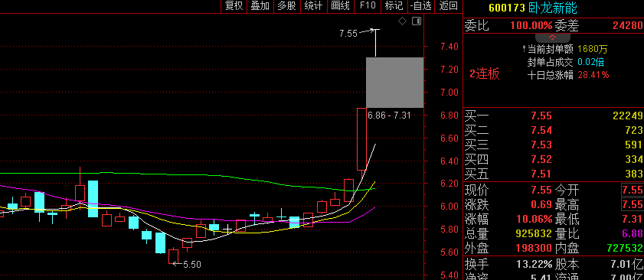The height and width of the screenshot is (280, 644).
Task: Activate the 画线 drawing tool
Action: (341, 6)
